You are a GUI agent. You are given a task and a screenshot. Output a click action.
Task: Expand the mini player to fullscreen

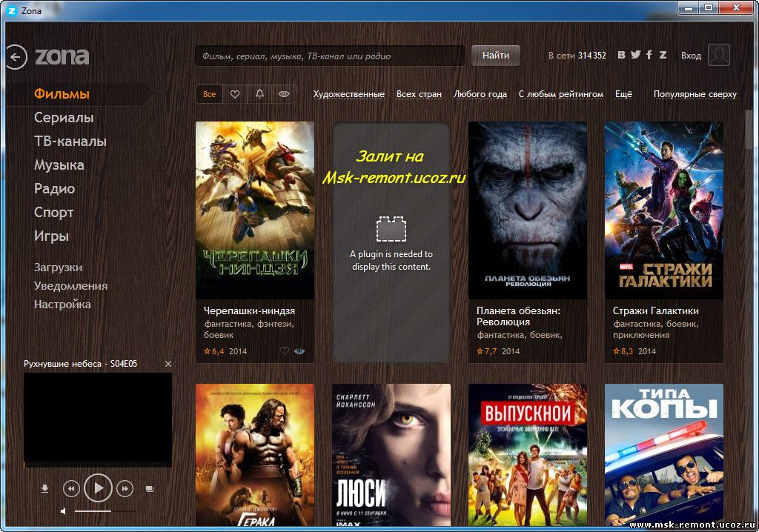[x=150, y=489]
